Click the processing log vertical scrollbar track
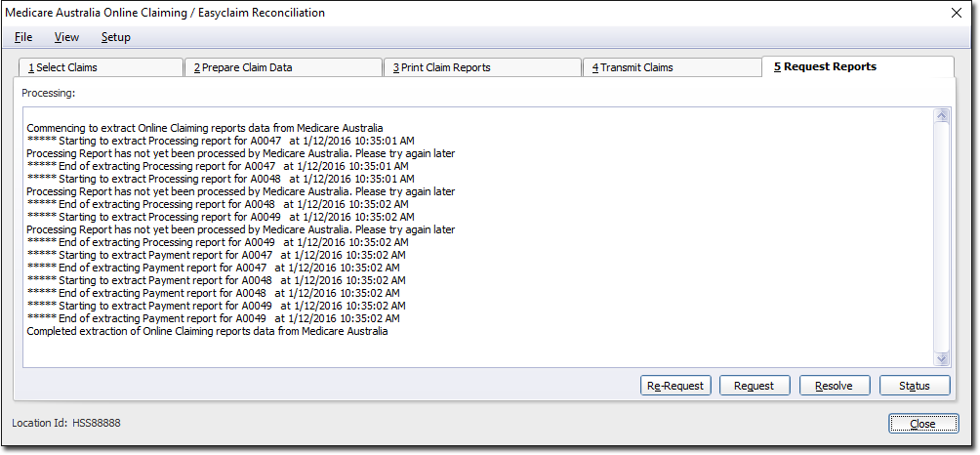 tap(942, 234)
